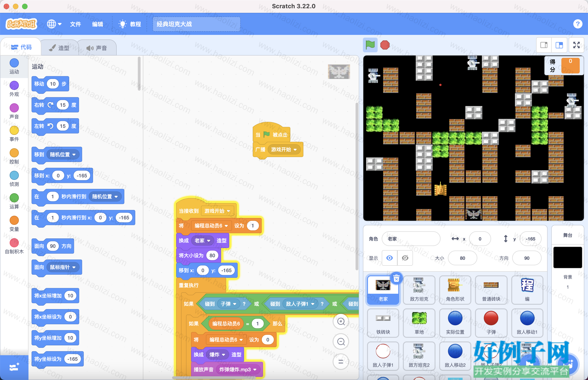Select the 自制积木 block category
This screenshot has width=588, height=380.
point(14,246)
